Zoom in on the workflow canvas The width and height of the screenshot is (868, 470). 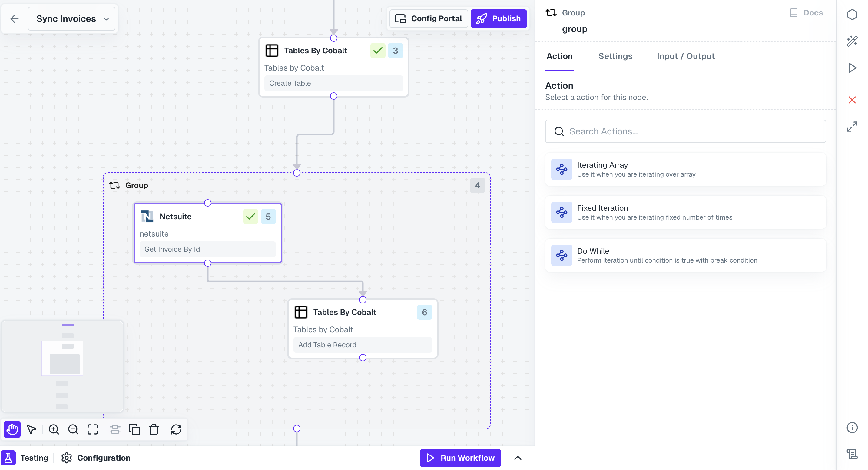click(x=54, y=429)
